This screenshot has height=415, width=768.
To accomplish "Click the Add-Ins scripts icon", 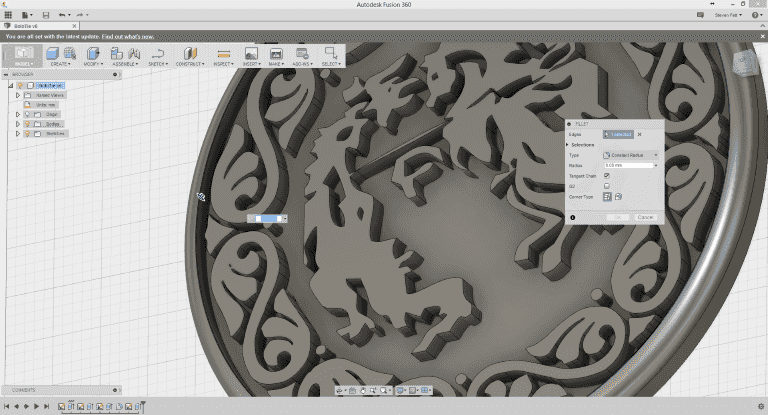I will 302,53.
